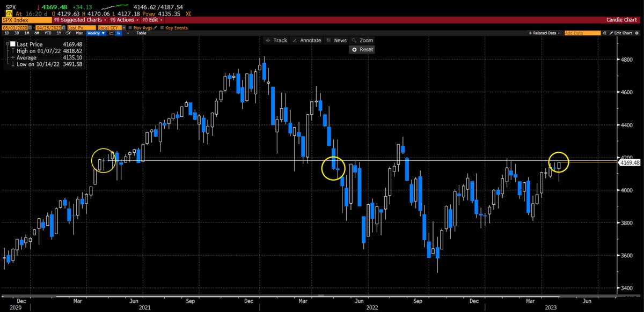Select the 3D time range
Viewport: 644px width, 312px height.
pos(17,33)
